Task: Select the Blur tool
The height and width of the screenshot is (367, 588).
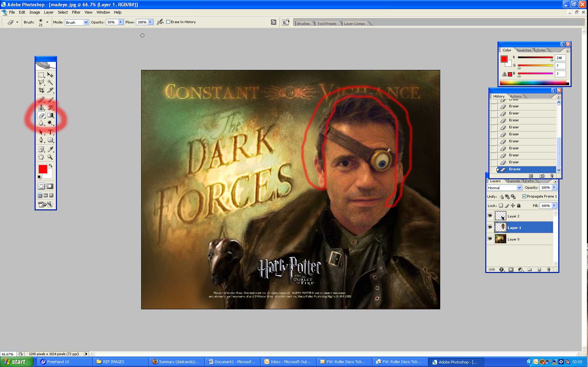Action: 41,123
